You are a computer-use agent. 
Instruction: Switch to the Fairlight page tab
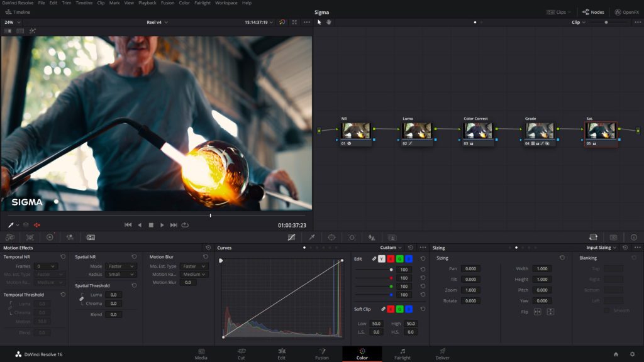click(x=402, y=354)
